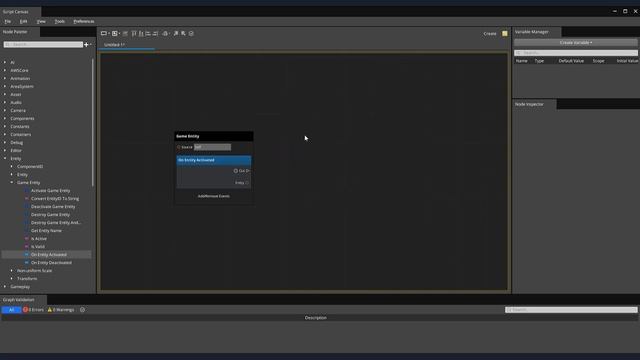640x360 pixels.
Task: Click the Is Active node icon
Action: point(27,238)
